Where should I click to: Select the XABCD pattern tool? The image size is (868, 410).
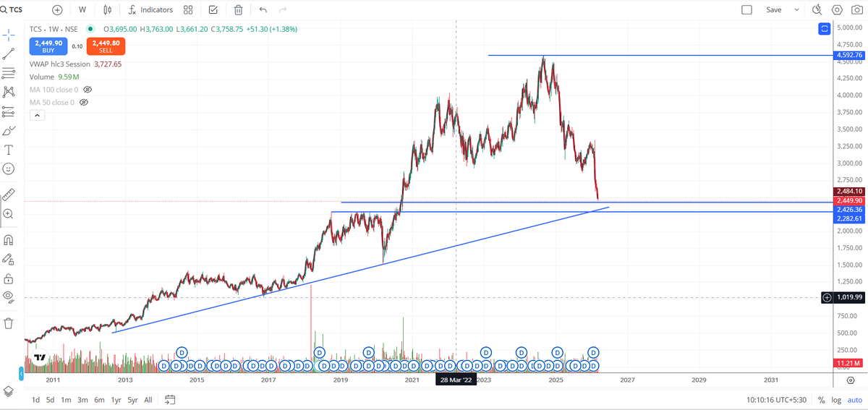click(x=9, y=91)
